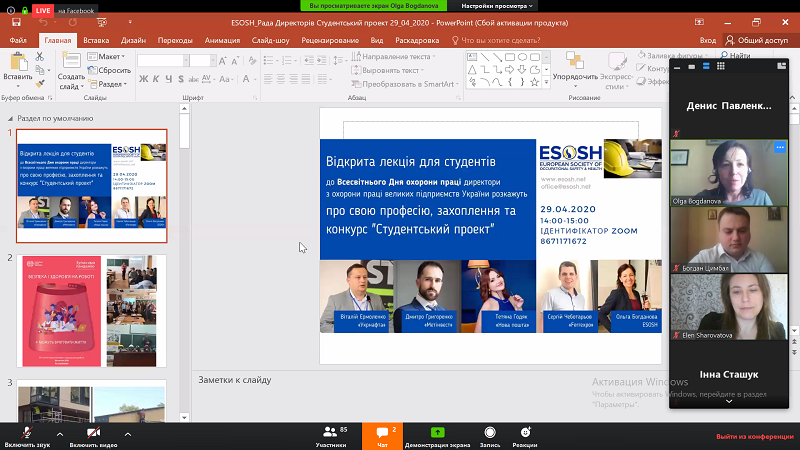The height and width of the screenshot is (450, 800).
Task: Open Zoom 'Настройки просмотра' view options dropdown
Action: (x=496, y=6)
